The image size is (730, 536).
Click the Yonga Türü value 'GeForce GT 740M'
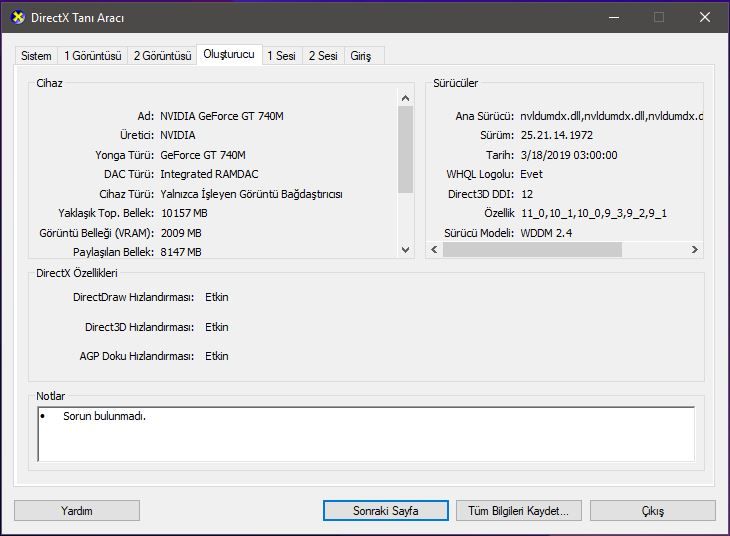[203, 155]
